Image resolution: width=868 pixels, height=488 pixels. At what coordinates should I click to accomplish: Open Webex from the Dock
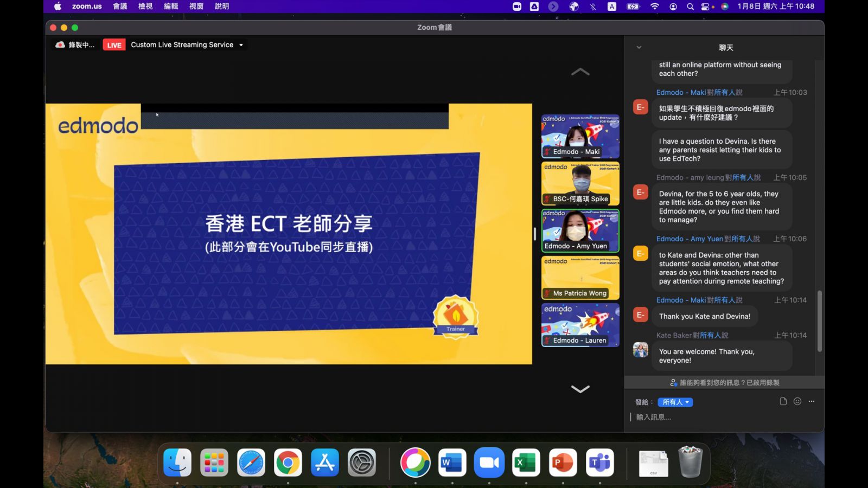click(x=416, y=463)
